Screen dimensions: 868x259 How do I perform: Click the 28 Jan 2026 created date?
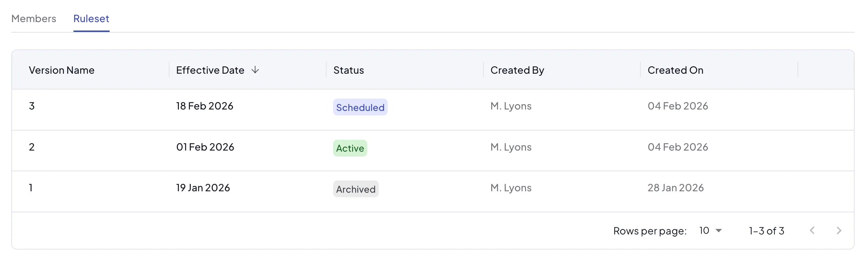675,188
